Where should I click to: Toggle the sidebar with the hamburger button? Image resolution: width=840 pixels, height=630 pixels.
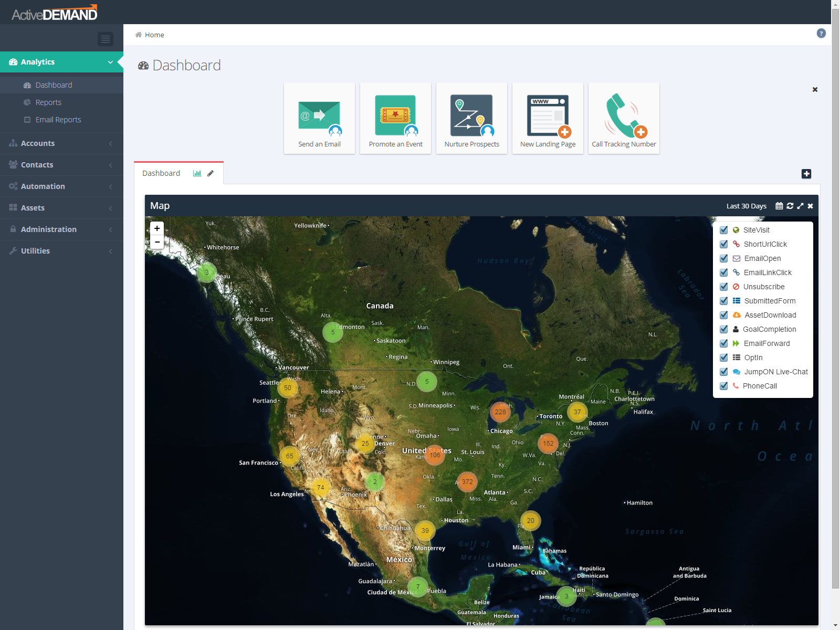106,39
